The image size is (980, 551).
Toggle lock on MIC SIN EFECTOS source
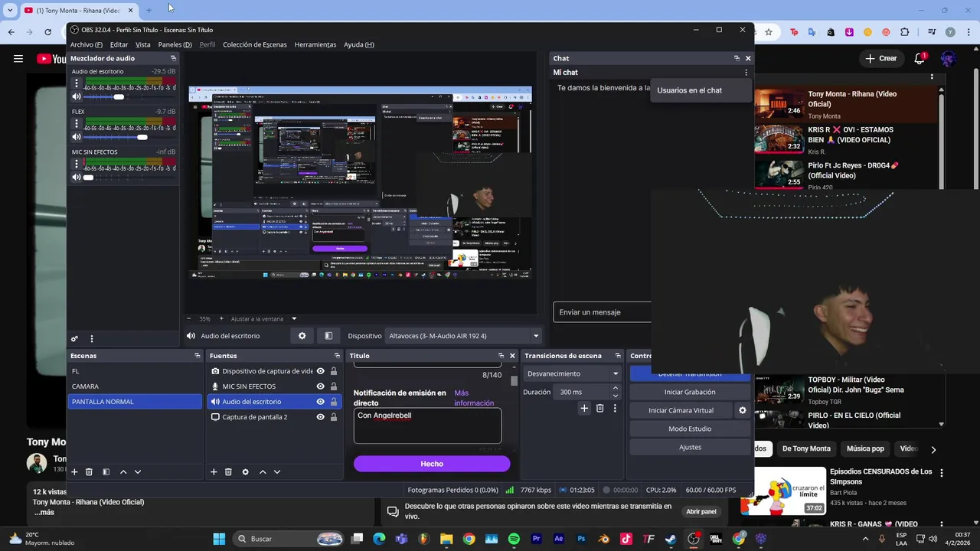click(334, 386)
